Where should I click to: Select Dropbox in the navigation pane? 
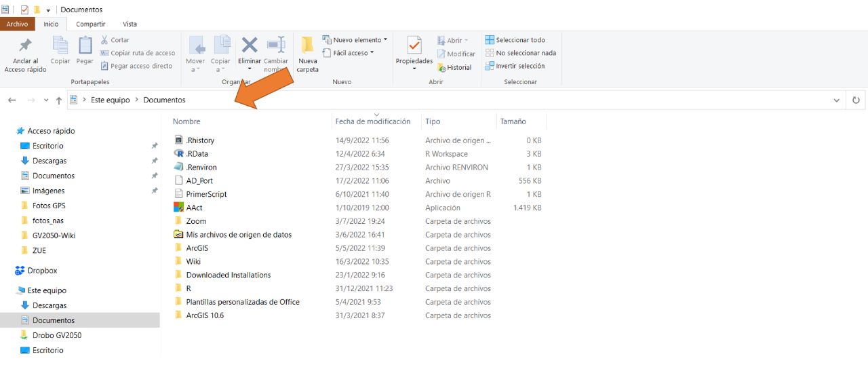(42, 271)
